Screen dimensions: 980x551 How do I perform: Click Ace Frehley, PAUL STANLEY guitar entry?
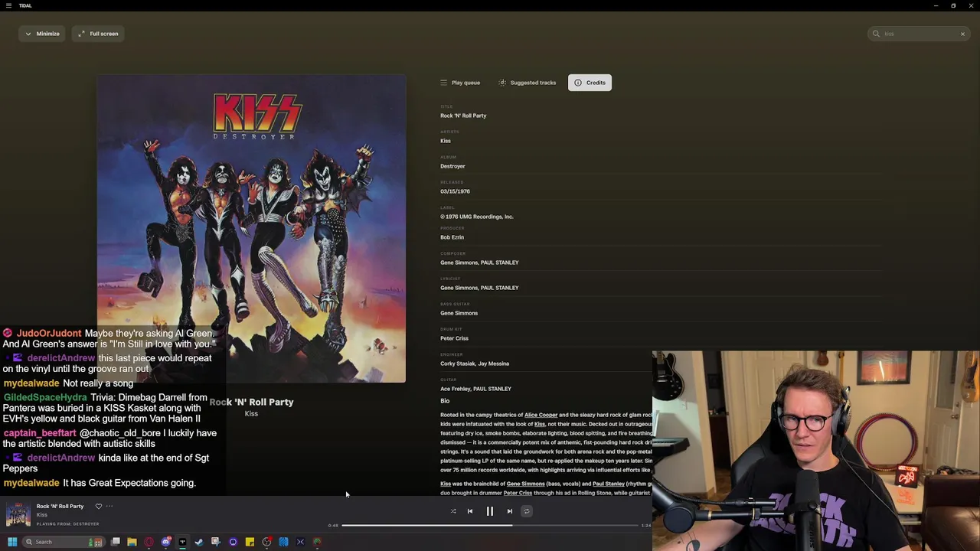[475, 389]
